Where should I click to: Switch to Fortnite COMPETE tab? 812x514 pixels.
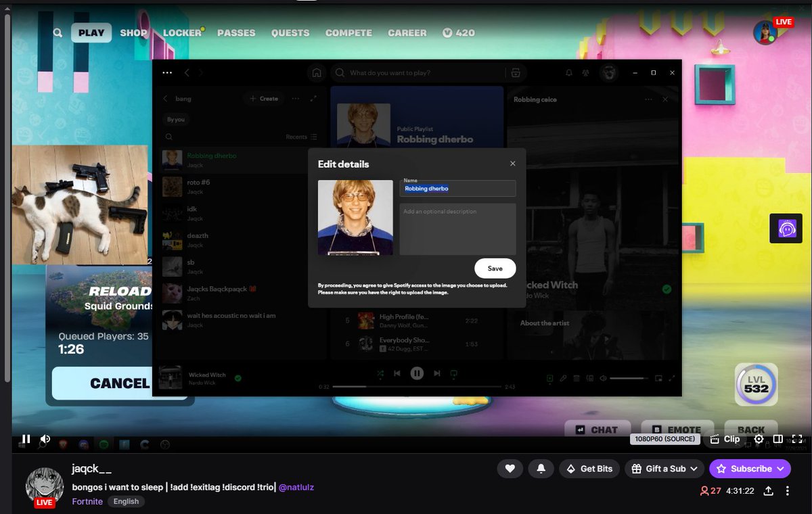coord(348,32)
